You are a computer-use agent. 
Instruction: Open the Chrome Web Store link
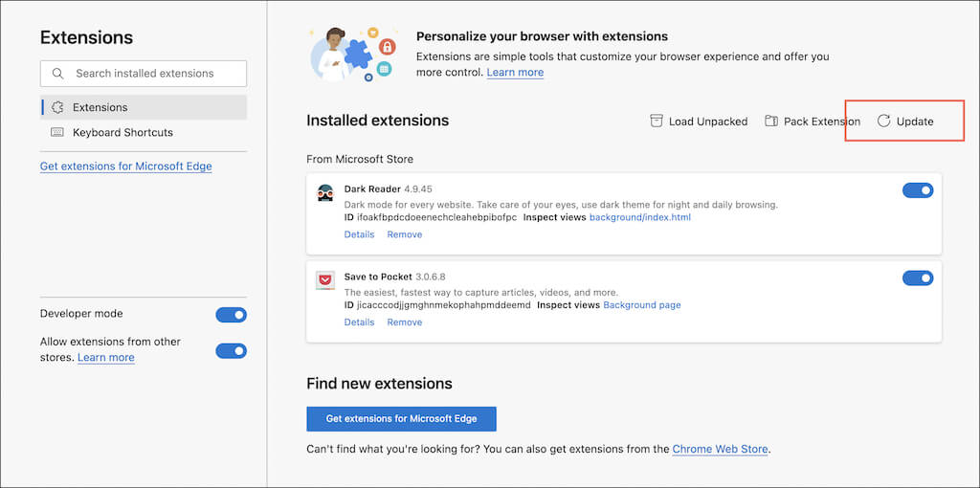click(720, 449)
